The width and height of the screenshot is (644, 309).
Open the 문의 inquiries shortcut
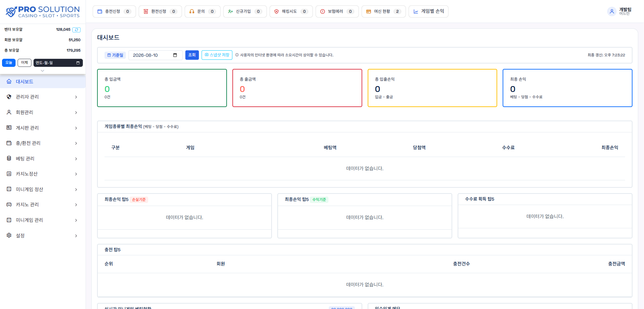point(203,11)
